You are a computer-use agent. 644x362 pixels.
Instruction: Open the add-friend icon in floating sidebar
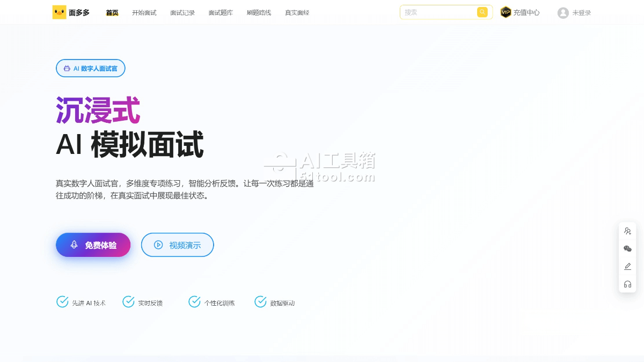click(x=627, y=231)
